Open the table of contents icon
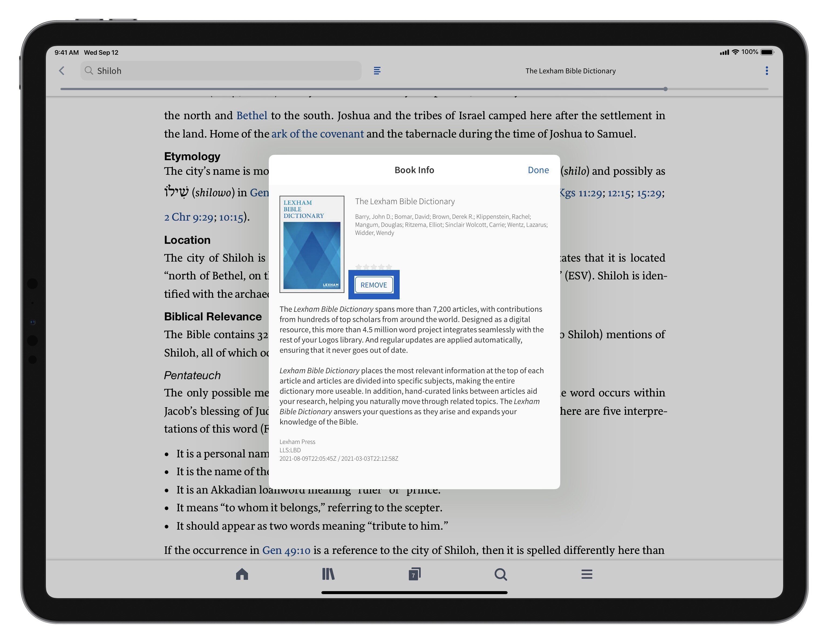 377,71
